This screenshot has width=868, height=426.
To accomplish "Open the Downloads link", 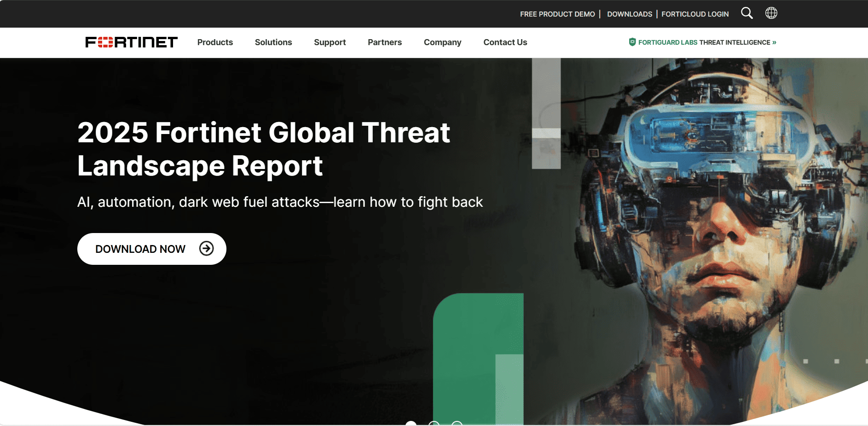I will pyautogui.click(x=630, y=14).
